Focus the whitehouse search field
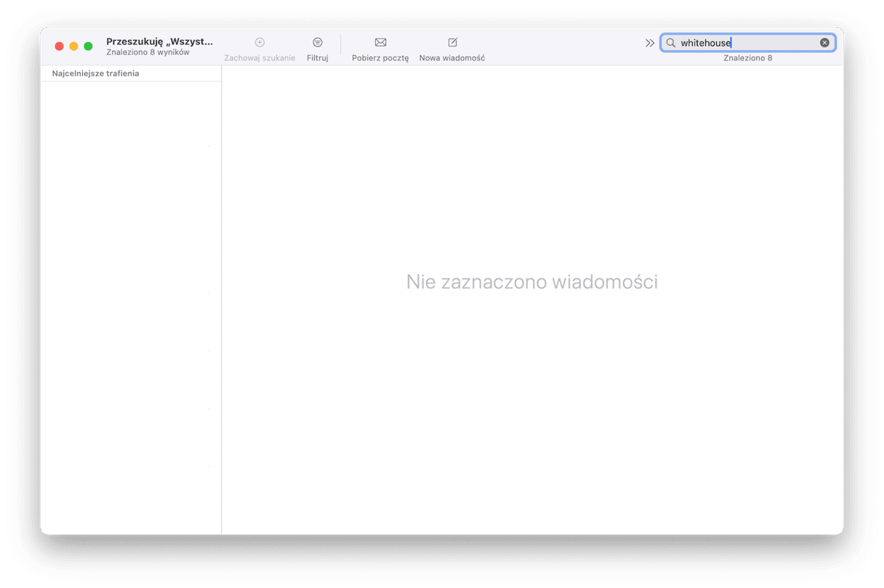This screenshot has height=588, width=884. [748, 43]
